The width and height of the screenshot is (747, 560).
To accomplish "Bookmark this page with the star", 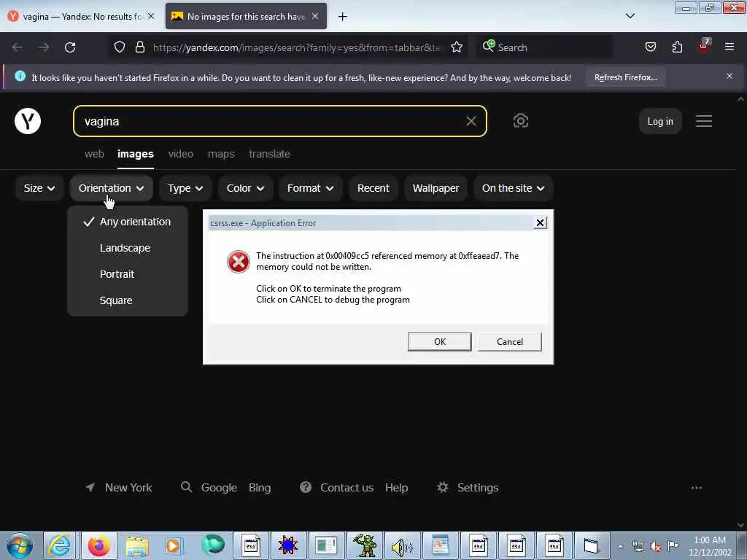I will [457, 47].
